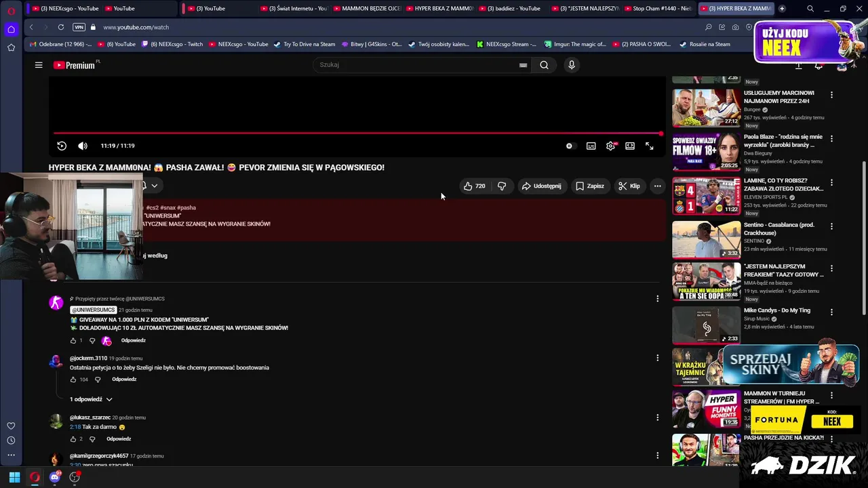Like the lukasz_szarzec comment
The image size is (868, 488).
tap(73, 439)
